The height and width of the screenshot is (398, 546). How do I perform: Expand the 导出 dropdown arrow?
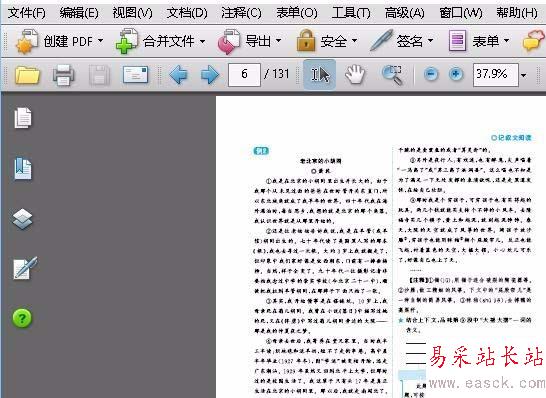278,41
